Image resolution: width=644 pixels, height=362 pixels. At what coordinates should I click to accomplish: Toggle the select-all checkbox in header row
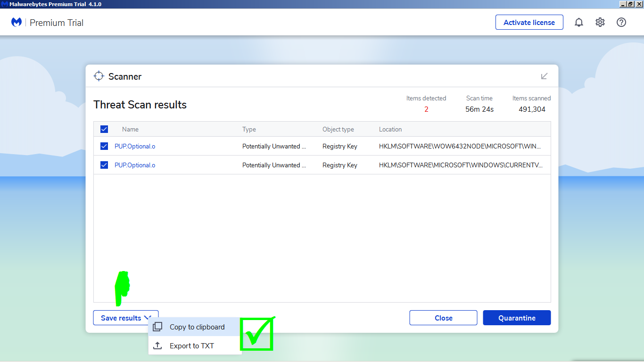tap(104, 129)
